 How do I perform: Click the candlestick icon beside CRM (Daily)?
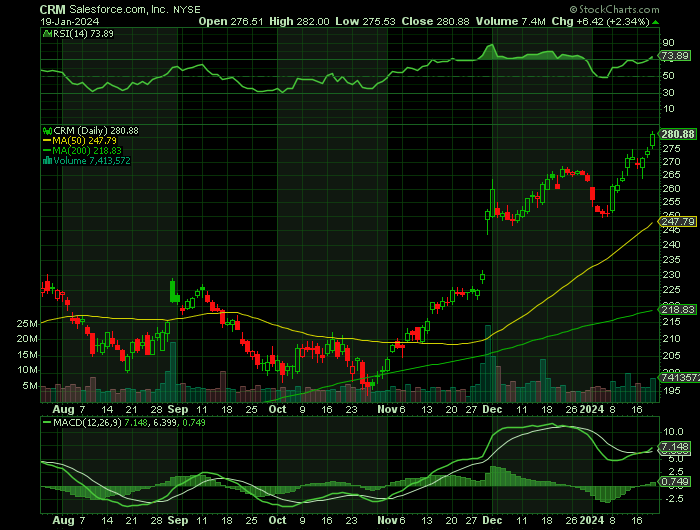click(47, 131)
